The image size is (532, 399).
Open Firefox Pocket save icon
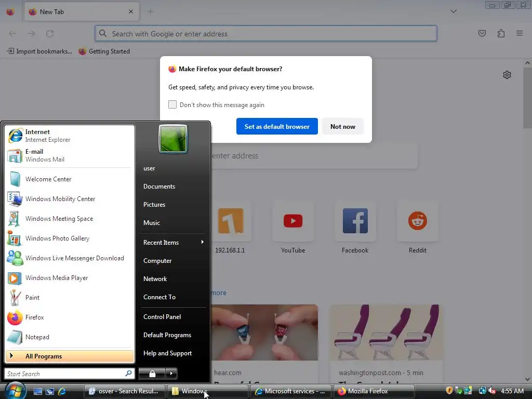[482, 33]
